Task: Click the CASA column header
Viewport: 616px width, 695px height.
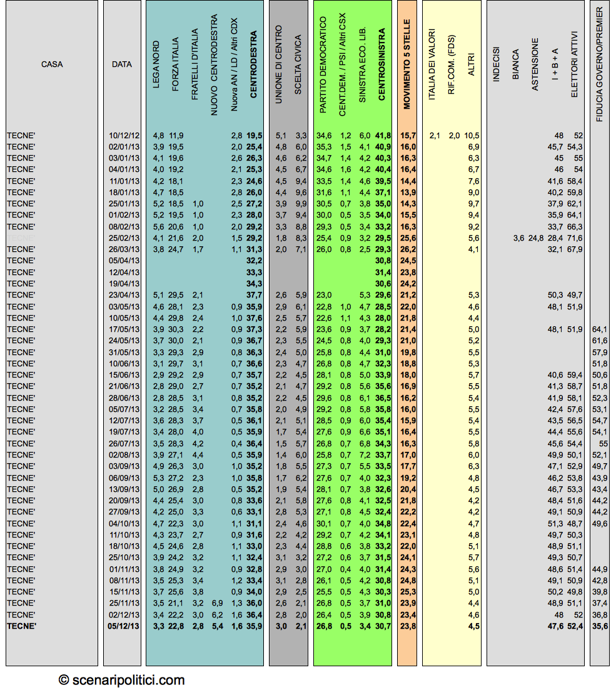Action: 52,64
